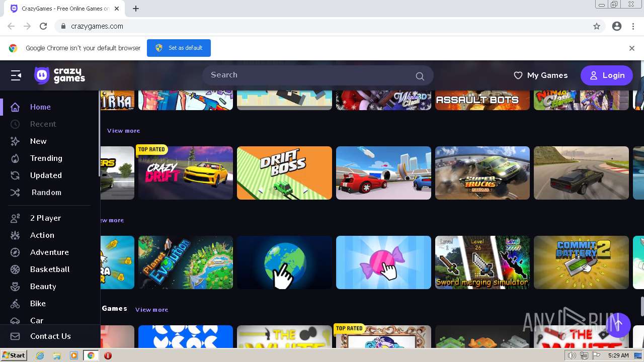Open a new browser tab
This screenshot has height=362, width=644.
(x=136, y=9)
